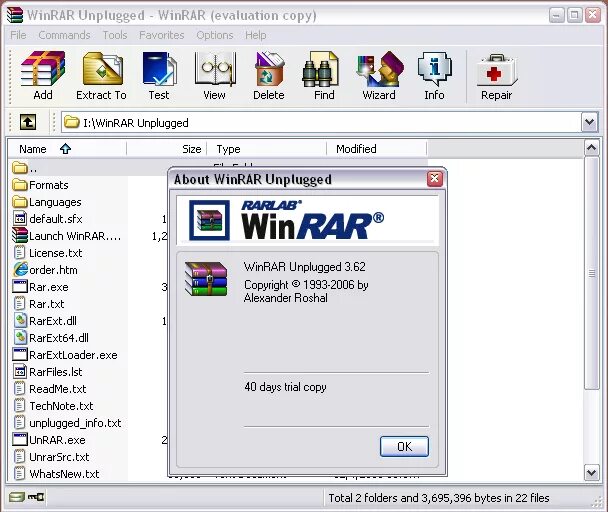Image resolution: width=608 pixels, height=512 pixels.
Task: Click the scrollbar up arrow
Action: 591,148
